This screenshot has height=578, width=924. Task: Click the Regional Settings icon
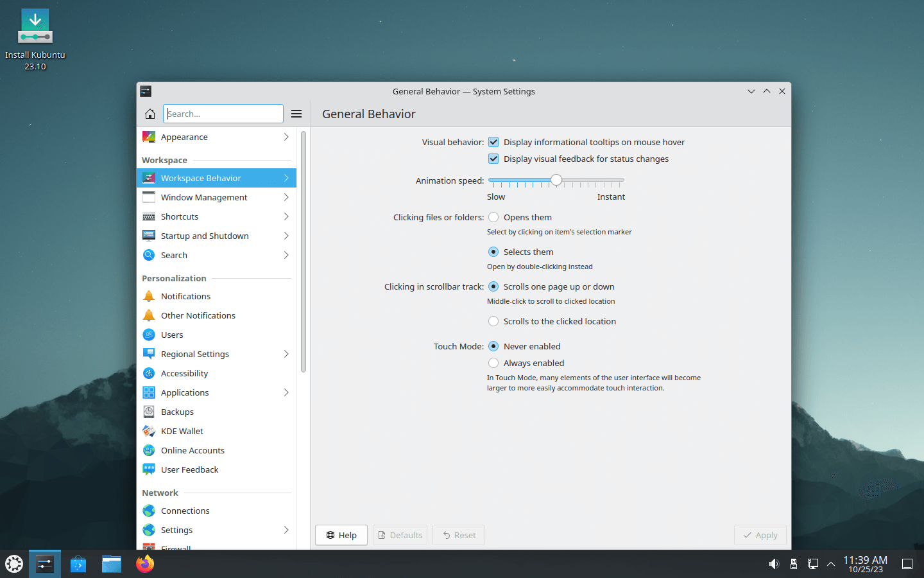pyautogui.click(x=149, y=354)
